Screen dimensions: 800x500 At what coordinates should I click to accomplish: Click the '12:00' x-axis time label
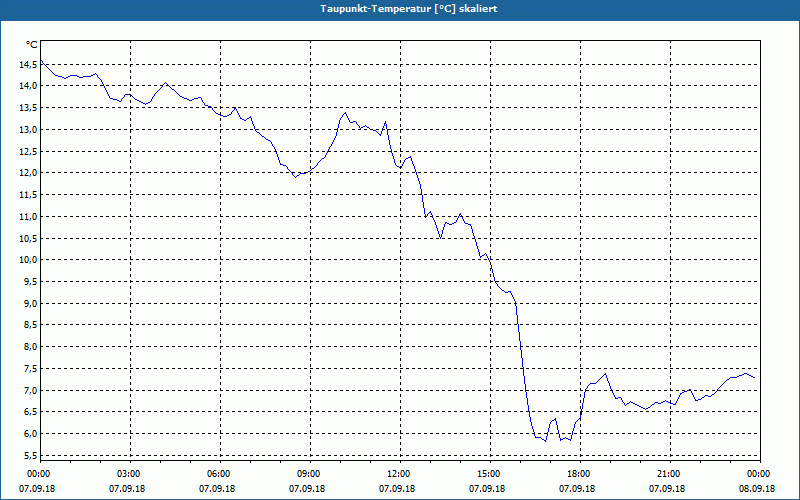click(x=398, y=474)
